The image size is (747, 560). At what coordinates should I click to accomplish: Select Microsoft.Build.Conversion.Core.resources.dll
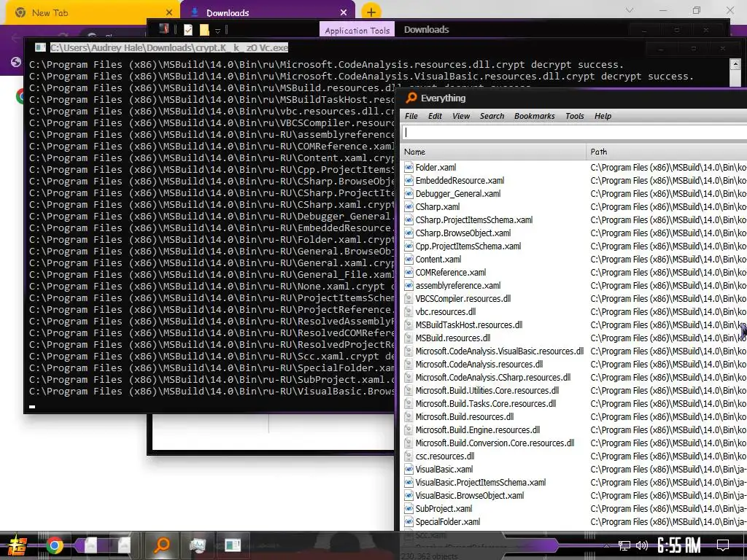tap(495, 443)
